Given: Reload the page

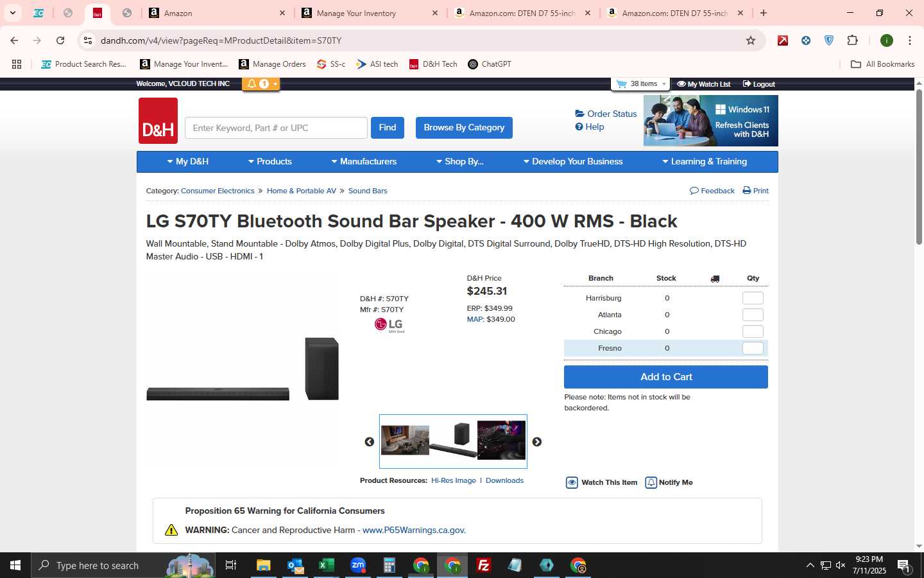Looking at the screenshot, I should pos(60,40).
